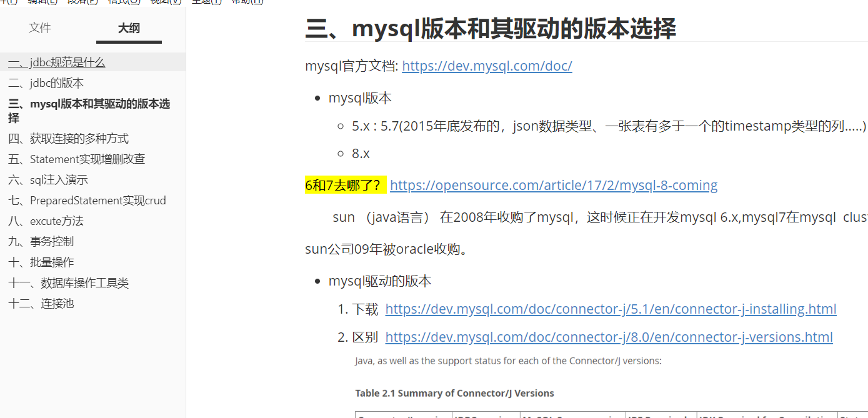
Task: Go to outline item 五、Statement实现增删改查
Action: coord(77,159)
